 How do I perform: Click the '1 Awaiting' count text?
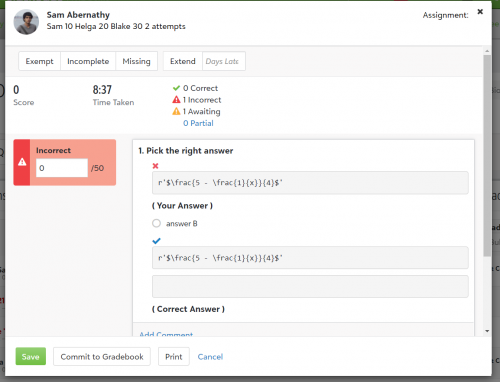point(202,111)
